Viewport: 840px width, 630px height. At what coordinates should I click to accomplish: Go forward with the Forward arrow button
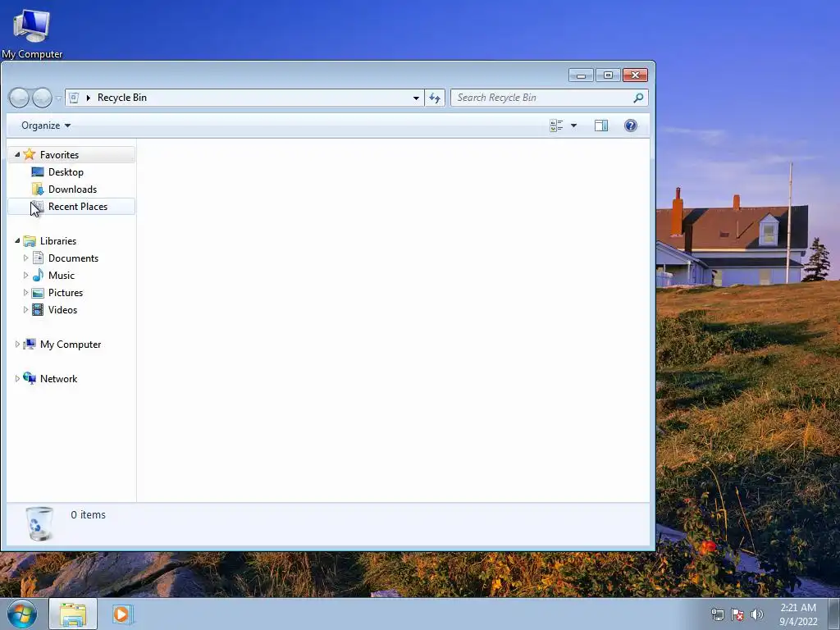pyautogui.click(x=42, y=98)
